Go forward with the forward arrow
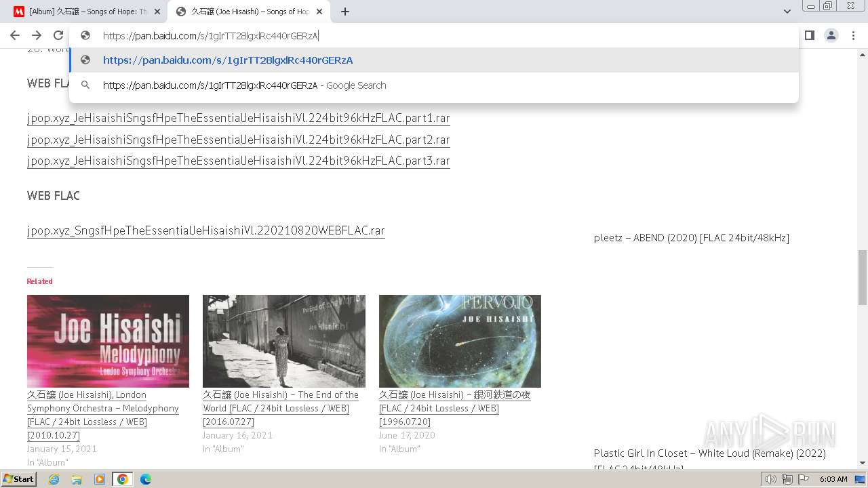The height and width of the screenshot is (488, 868). 37,35
